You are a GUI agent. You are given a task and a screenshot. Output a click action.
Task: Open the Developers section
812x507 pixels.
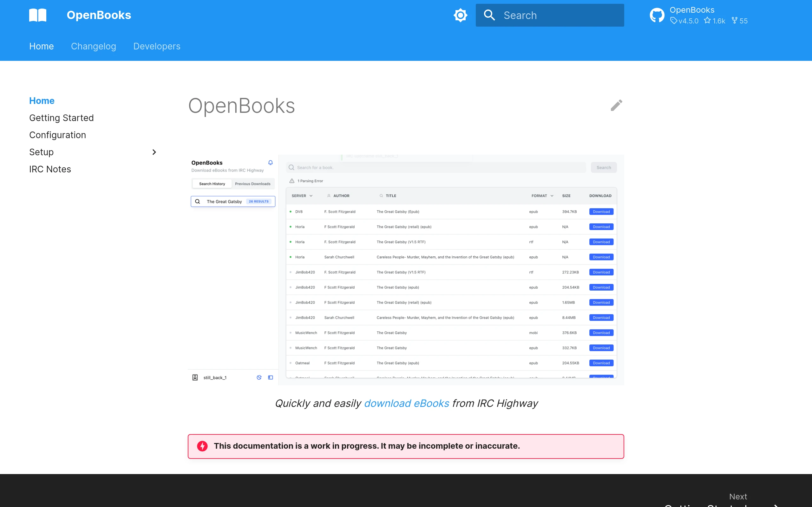(x=157, y=46)
